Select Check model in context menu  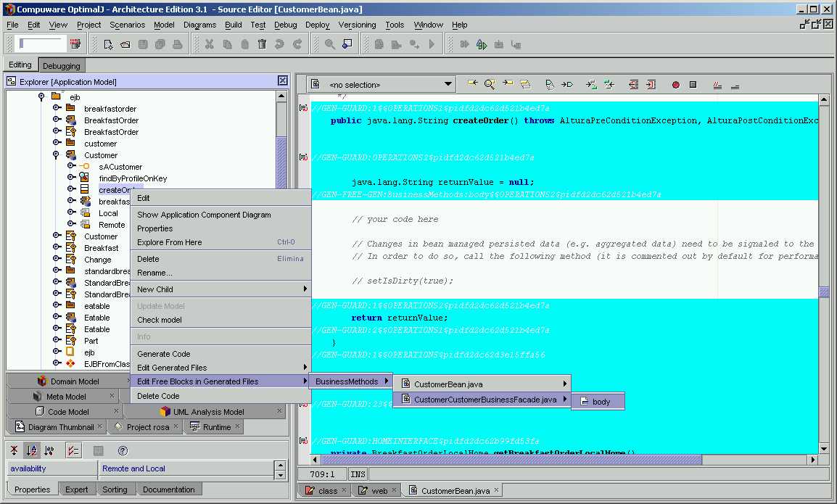click(220, 320)
